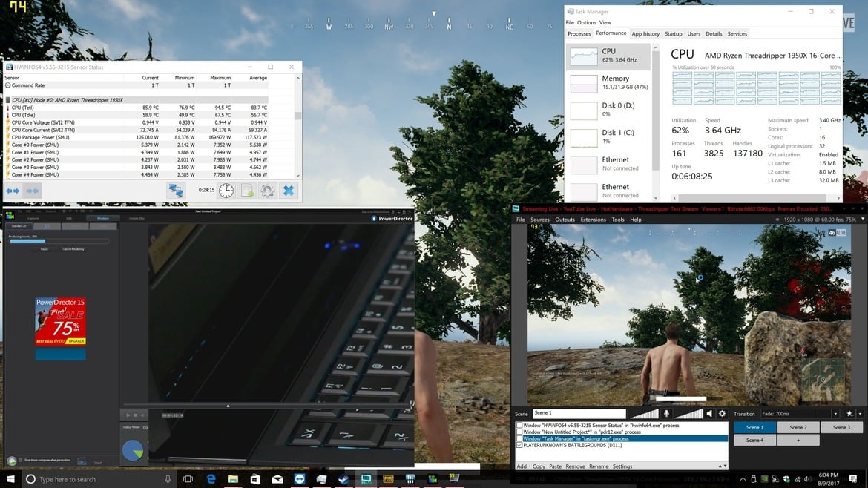Open View menu in Task Manager
Image resolution: width=868 pixels, height=488 pixels.
point(605,23)
